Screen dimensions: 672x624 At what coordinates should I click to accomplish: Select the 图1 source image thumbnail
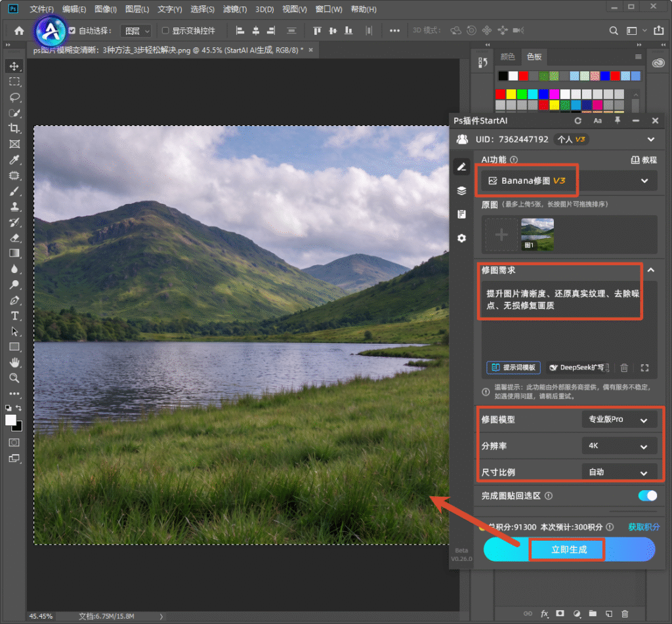pyautogui.click(x=537, y=234)
